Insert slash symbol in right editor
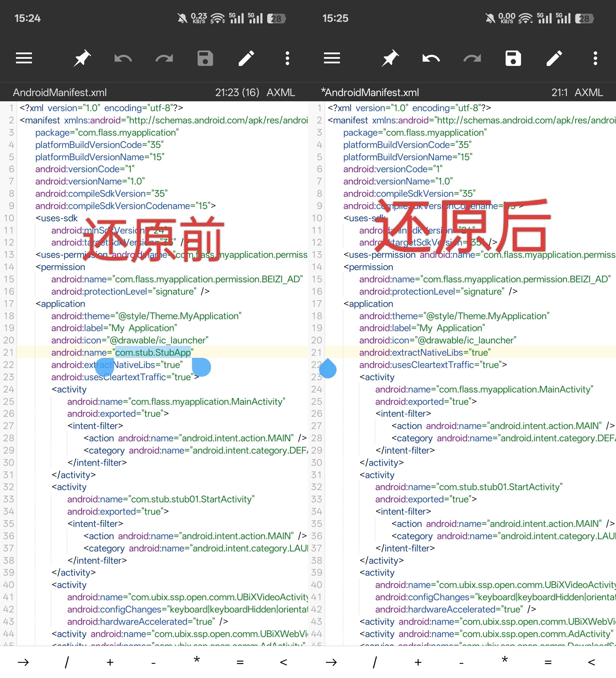Image resolution: width=616 pixels, height=678 pixels. click(x=375, y=662)
